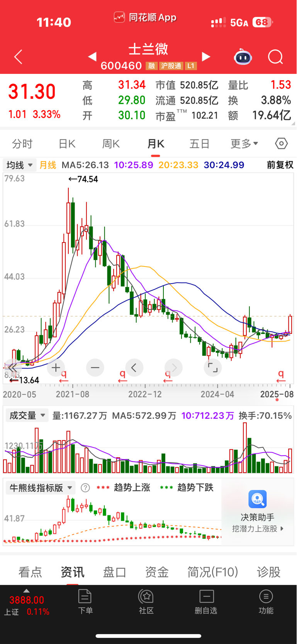Expand the 均线 indicator dropdown
The height and width of the screenshot is (644, 297).
(20, 165)
